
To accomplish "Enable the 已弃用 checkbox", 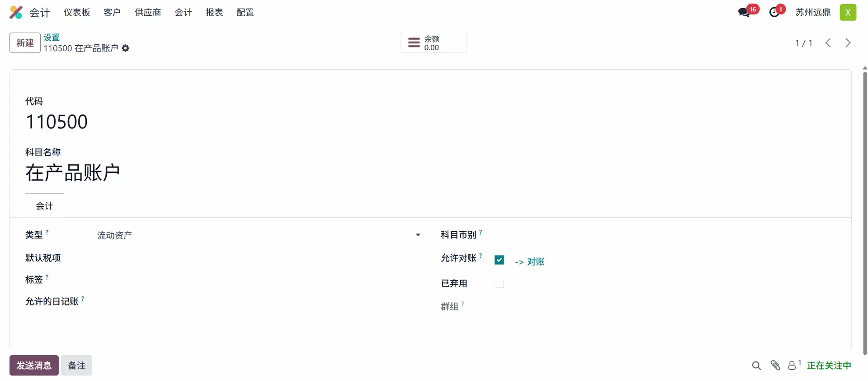I will pyautogui.click(x=499, y=284).
